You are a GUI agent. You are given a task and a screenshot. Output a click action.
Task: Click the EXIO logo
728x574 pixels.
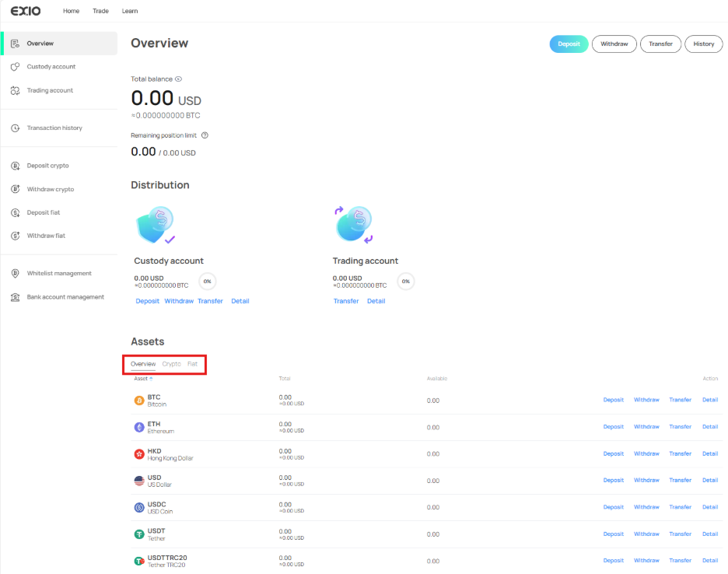point(25,11)
